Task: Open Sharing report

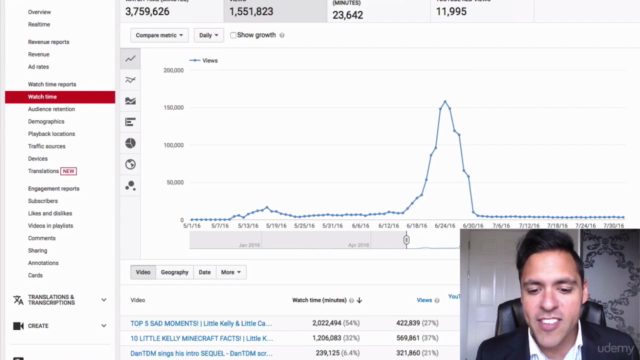Action: coord(38,251)
